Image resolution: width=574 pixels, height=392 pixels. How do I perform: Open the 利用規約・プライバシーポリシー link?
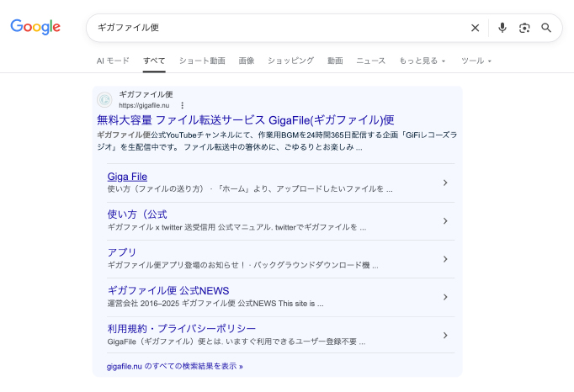click(182, 328)
